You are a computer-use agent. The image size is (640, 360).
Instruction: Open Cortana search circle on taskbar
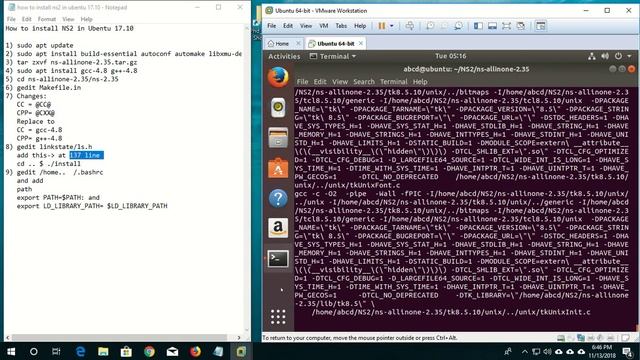pyautogui.click(x=34, y=351)
